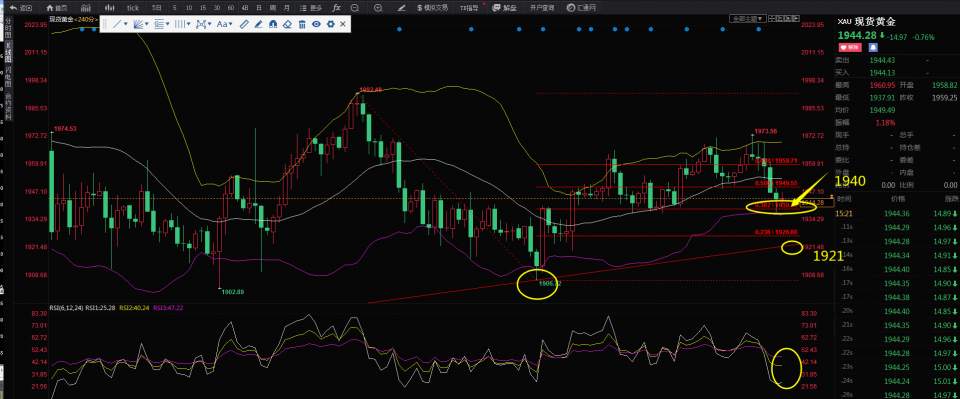Click the low price 1937.91
This screenshot has height=399, width=960.
pos(882,97)
